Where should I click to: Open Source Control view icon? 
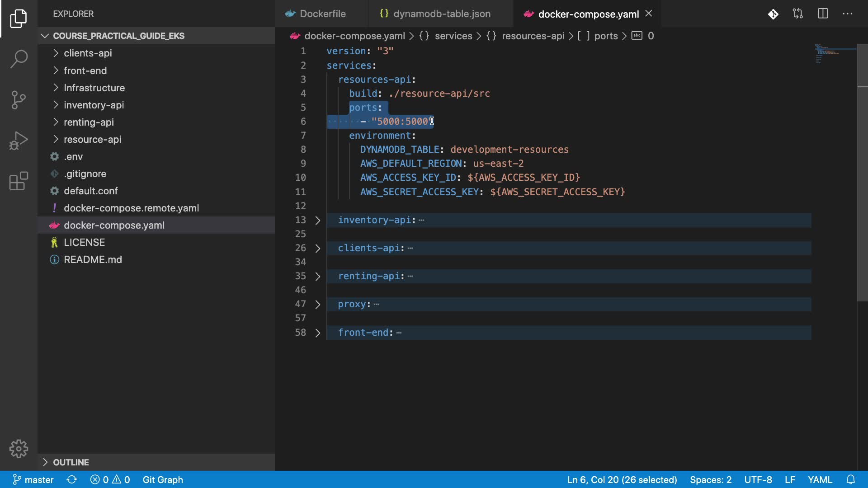(x=19, y=100)
